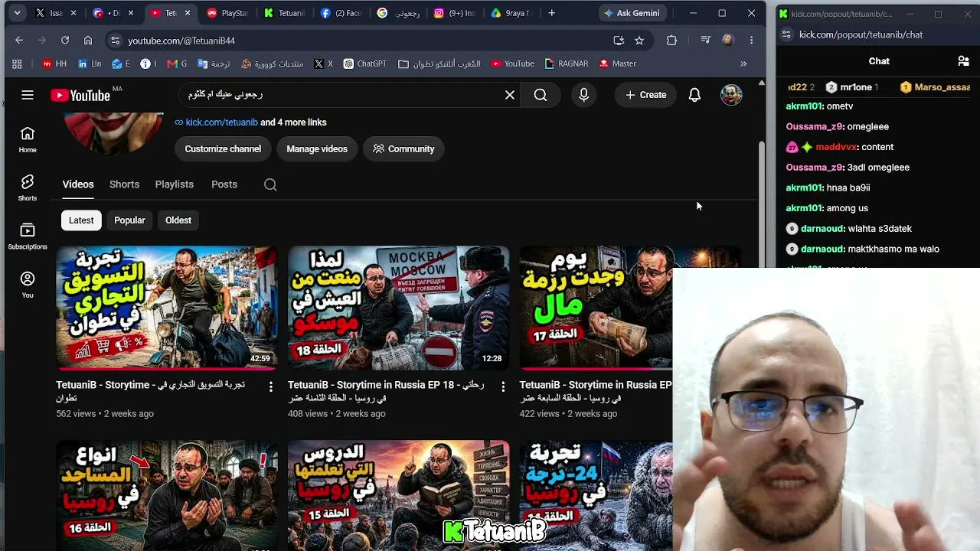Select the Videos channel tab
The image size is (980, 551).
pos(78,184)
